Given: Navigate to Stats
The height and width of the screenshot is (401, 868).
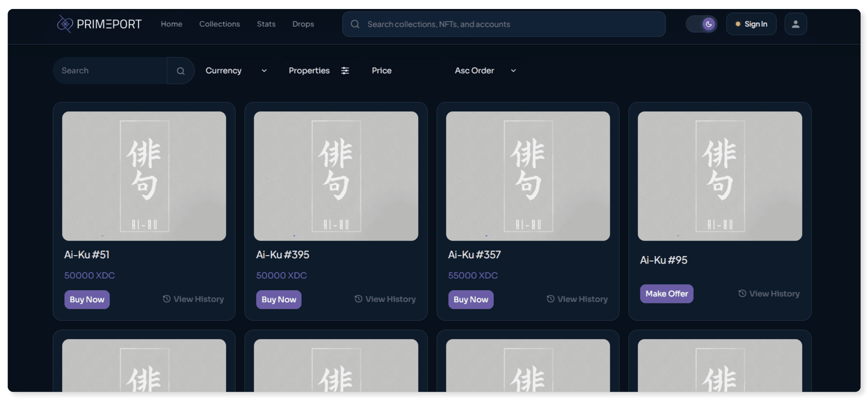Looking at the screenshot, I should point(266,24).
